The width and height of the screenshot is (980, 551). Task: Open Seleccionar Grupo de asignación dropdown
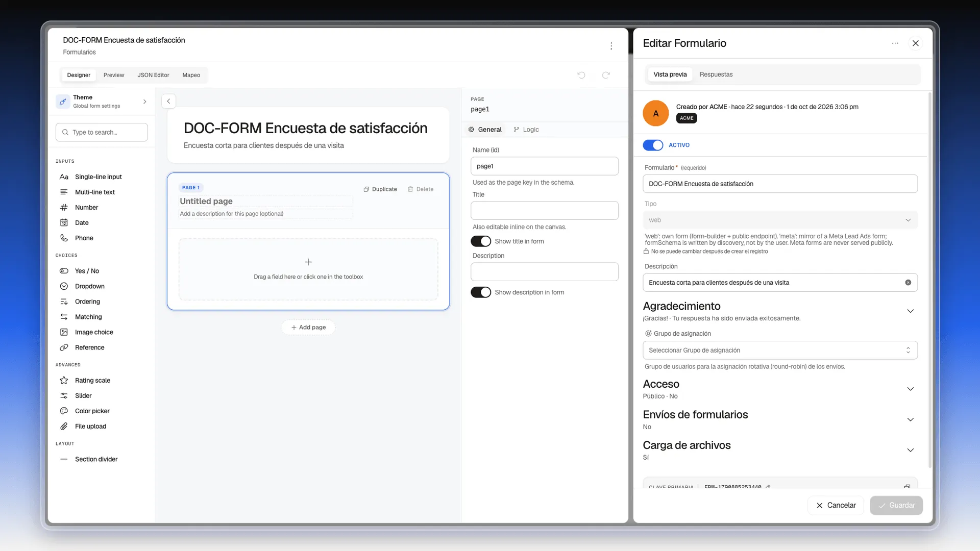pyautogui.click(x=780, y=350)
